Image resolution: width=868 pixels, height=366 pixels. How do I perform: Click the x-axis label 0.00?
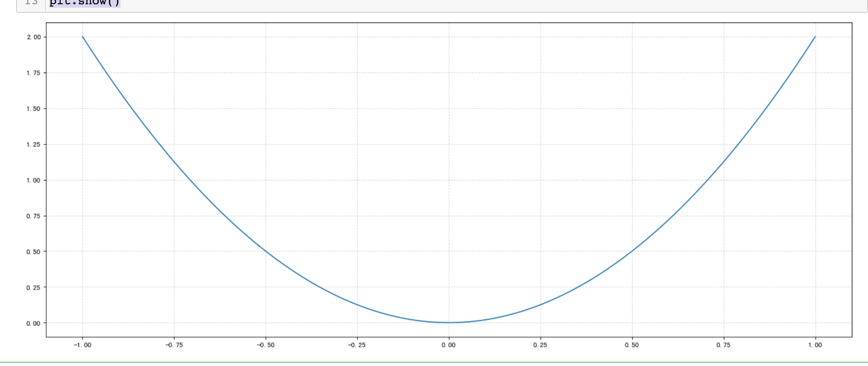pyautogui.click(x=448, y=345)
